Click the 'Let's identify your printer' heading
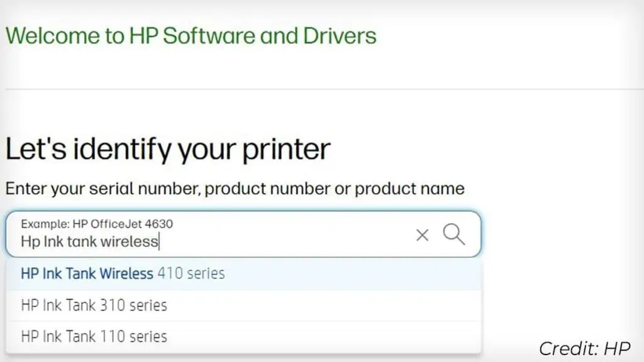The height and width of the screenshot is (362, 644). [x=167, y=149]
